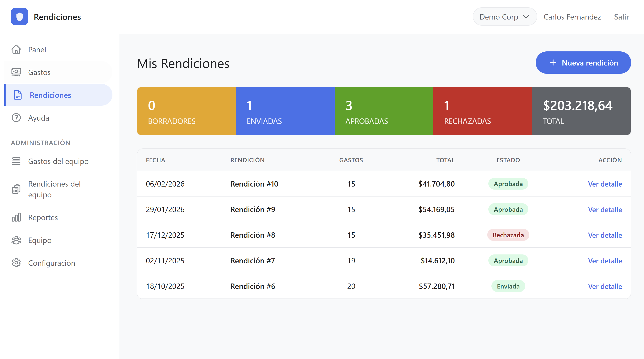Viewport: 644px width, 359px height.
Task: Open the Ayuda help page
Action: tap(58, 118)
